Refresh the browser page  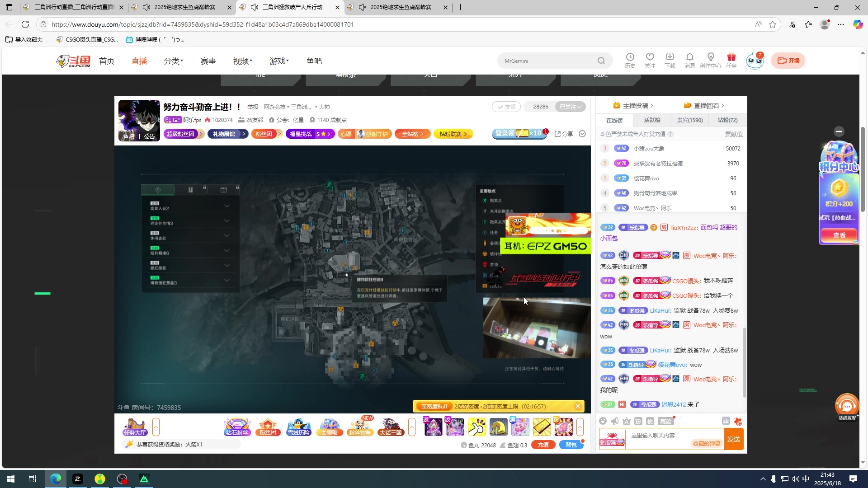pyautogui.click(x=25, y=24)
